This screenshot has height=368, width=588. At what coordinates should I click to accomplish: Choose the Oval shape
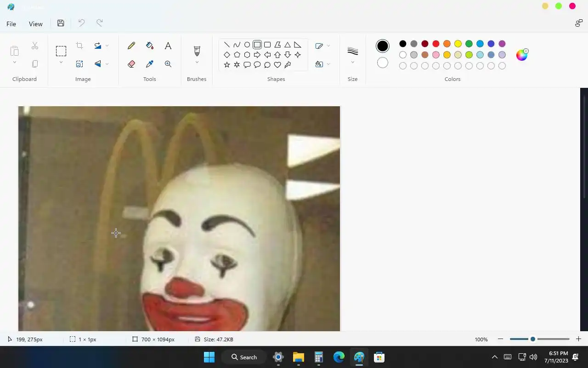247,45
